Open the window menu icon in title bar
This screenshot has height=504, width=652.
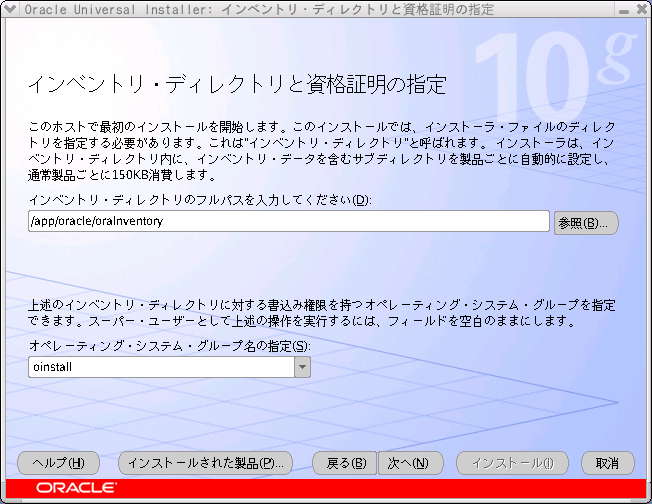click(10, 9)
